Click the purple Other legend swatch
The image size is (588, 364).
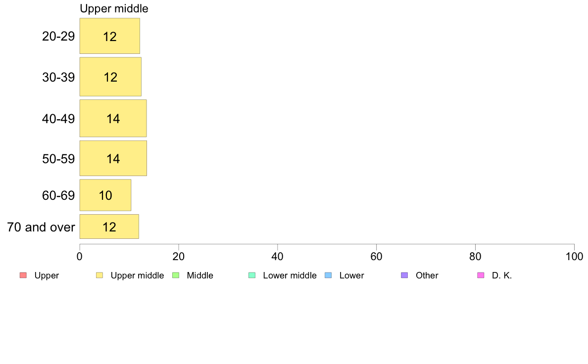tap(404, 275)
